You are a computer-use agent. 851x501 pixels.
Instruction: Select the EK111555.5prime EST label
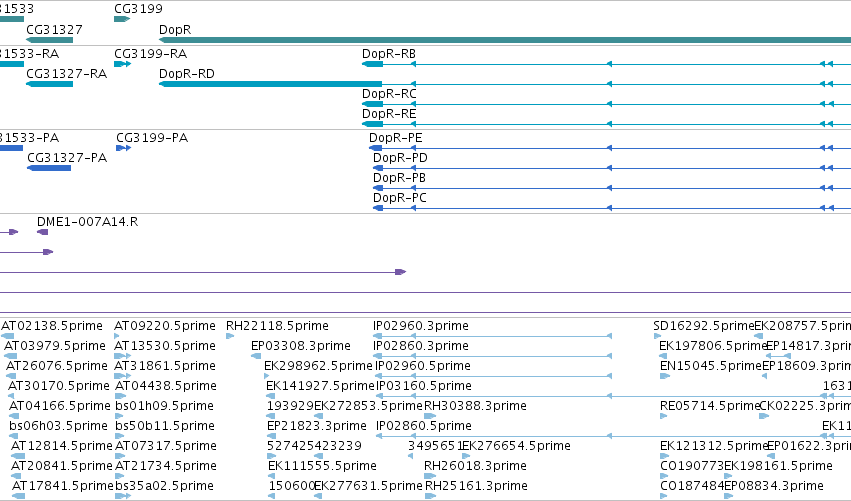322,466
